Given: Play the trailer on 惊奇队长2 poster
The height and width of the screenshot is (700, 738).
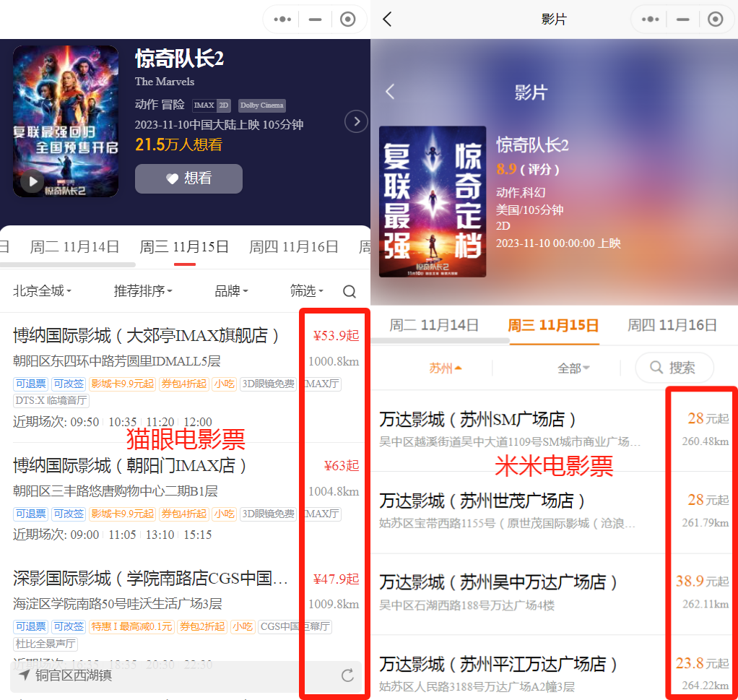Looking at the screenshot, I should pos(32,181).
